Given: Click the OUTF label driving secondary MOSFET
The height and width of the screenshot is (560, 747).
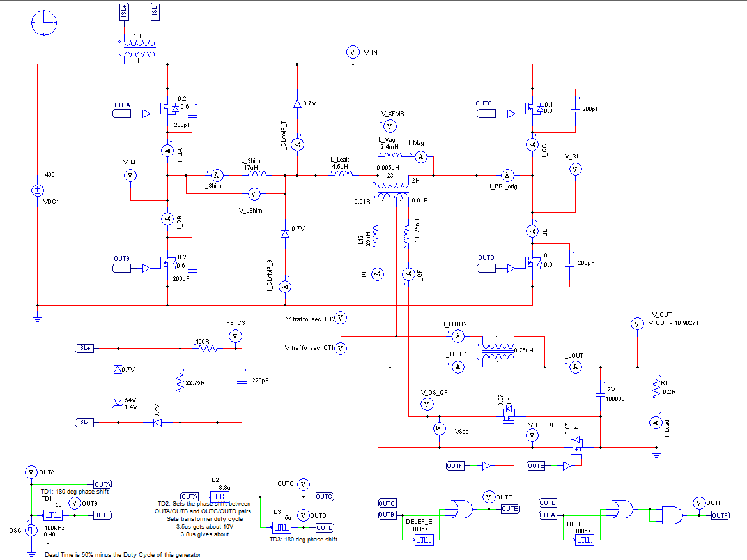Looking at the screenshot, I should click(455, 465).
